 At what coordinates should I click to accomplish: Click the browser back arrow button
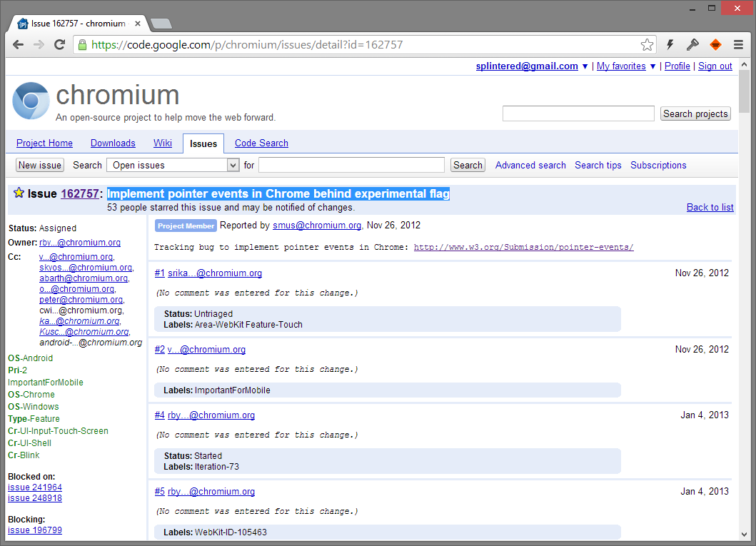click(19, 44)
